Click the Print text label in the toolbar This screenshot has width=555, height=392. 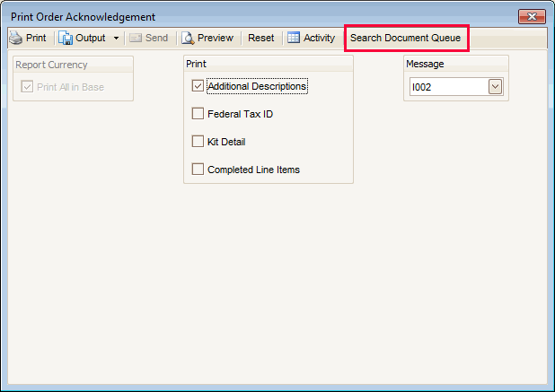click(36, 38)
